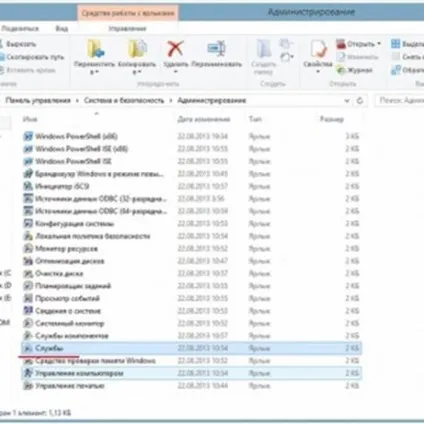Switch to the Поделиться (Share) ribbon tab
The image size is (424, 424).
(x=20, y=29)
